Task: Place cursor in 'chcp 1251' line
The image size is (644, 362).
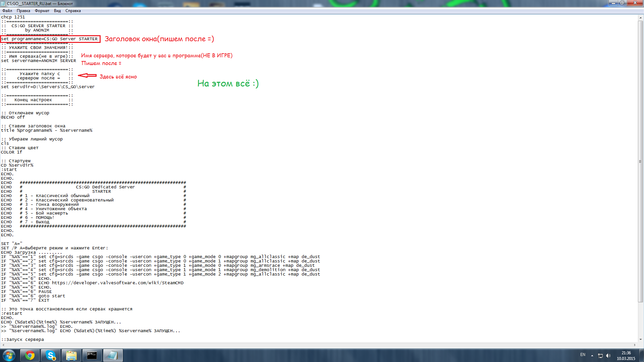Action: pyautogui.click(x=13, y=17)
